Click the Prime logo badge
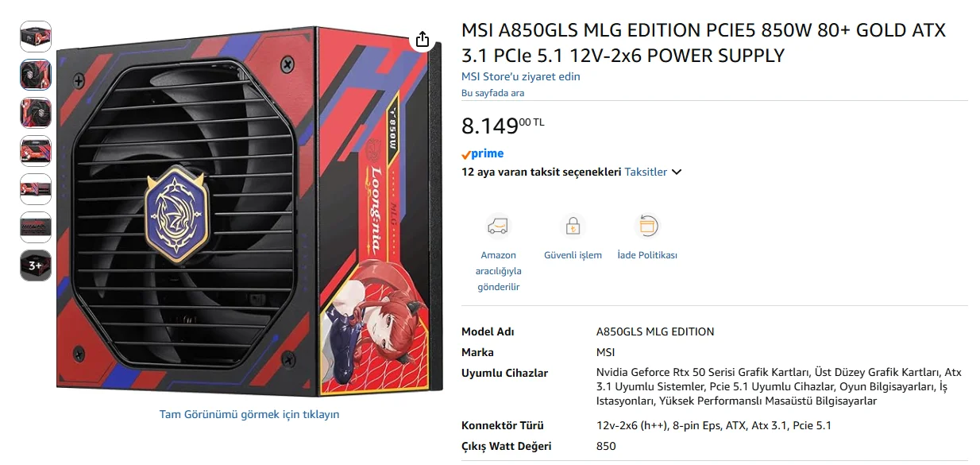The height and width of the screenshot is (465, 980). pos(483,153)
